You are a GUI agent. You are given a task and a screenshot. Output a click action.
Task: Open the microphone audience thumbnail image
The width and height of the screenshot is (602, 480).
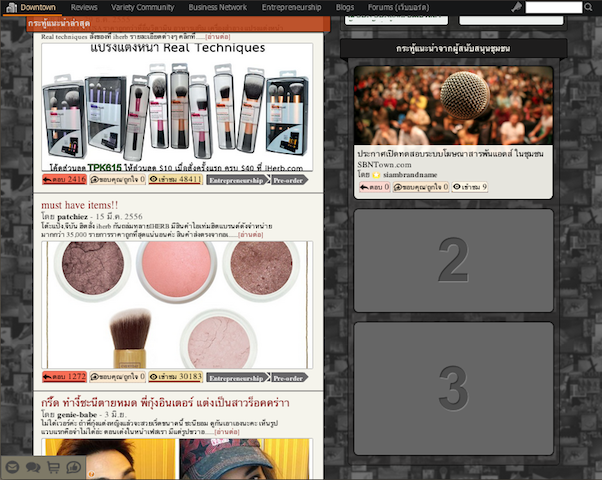(x=453, y=105)
